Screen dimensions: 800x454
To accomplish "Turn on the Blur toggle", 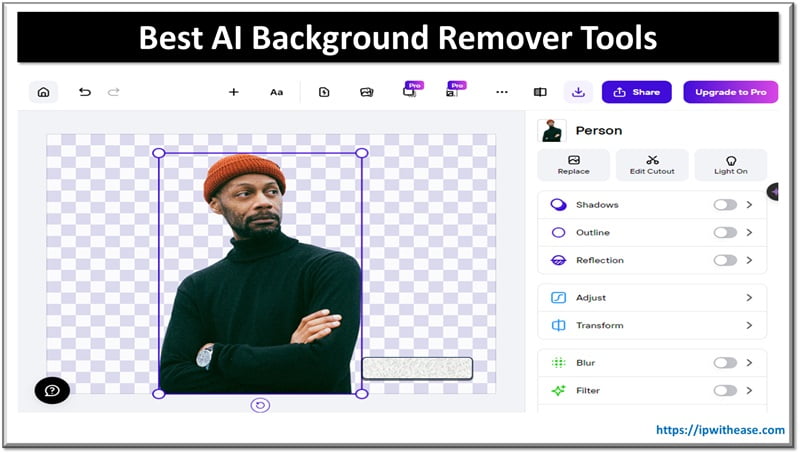I will (x=725, y=363).
